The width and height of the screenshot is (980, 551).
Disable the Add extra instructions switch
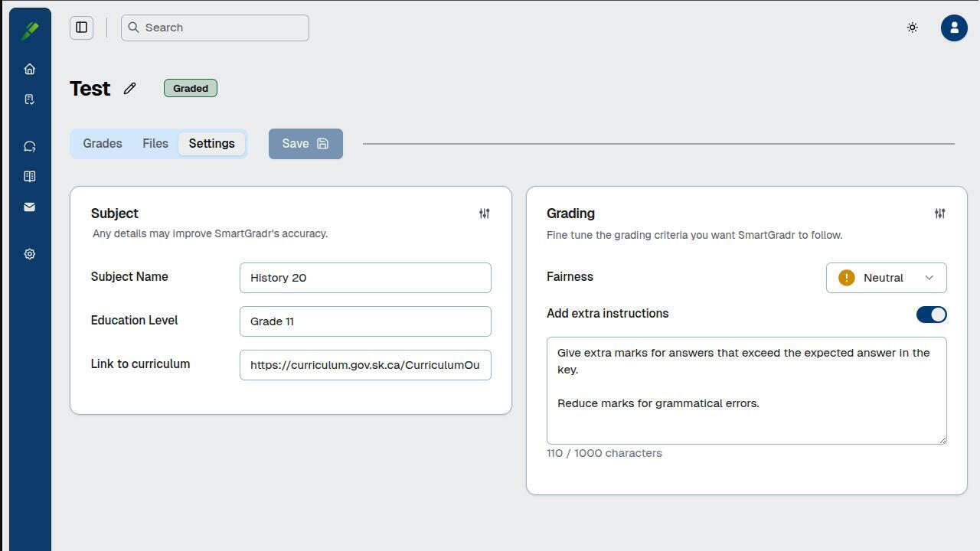tap(931, 315)
